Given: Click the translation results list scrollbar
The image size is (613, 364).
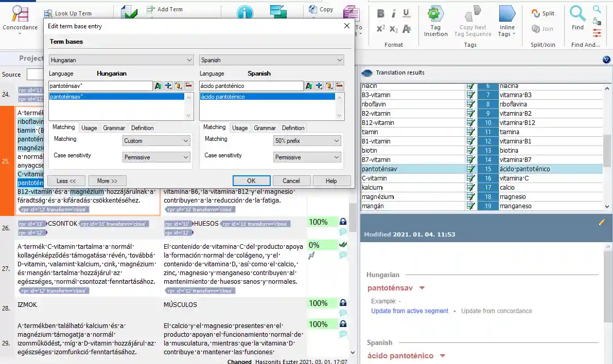Looking at the screenshot, I should pyautogui.click(x=608, y=149).
